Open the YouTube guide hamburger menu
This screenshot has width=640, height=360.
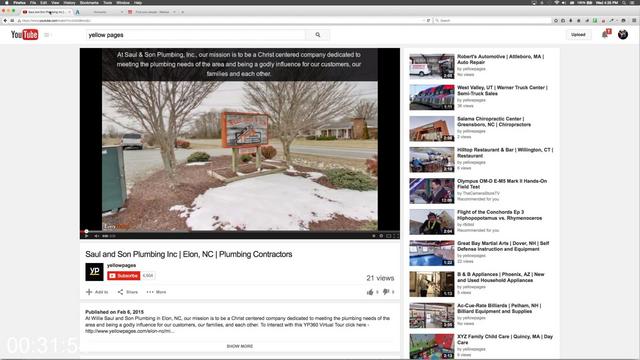point(47,35)
